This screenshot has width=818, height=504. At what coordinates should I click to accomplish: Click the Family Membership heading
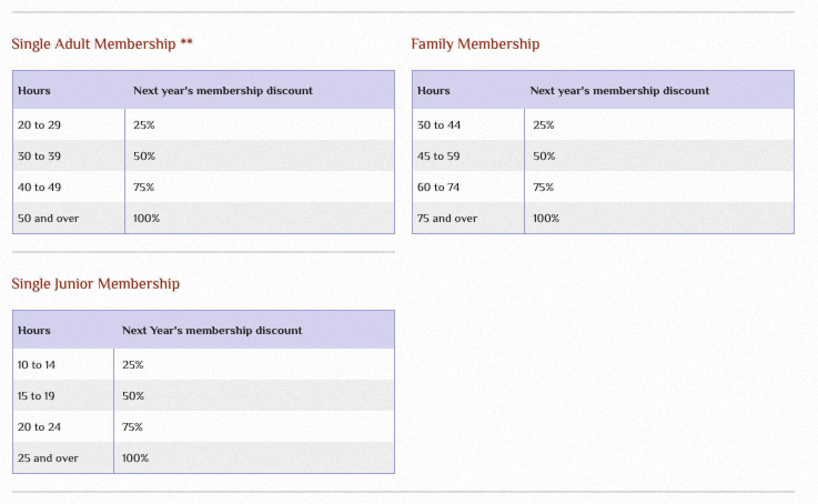point(475,44)
